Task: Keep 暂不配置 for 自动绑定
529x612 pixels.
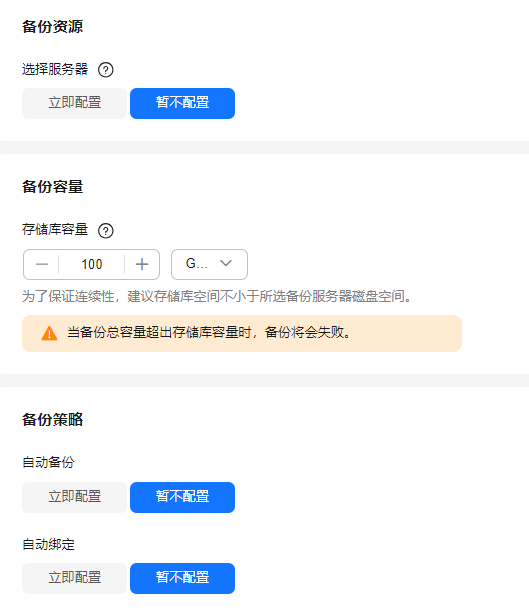Action: (x=182, y=578)
